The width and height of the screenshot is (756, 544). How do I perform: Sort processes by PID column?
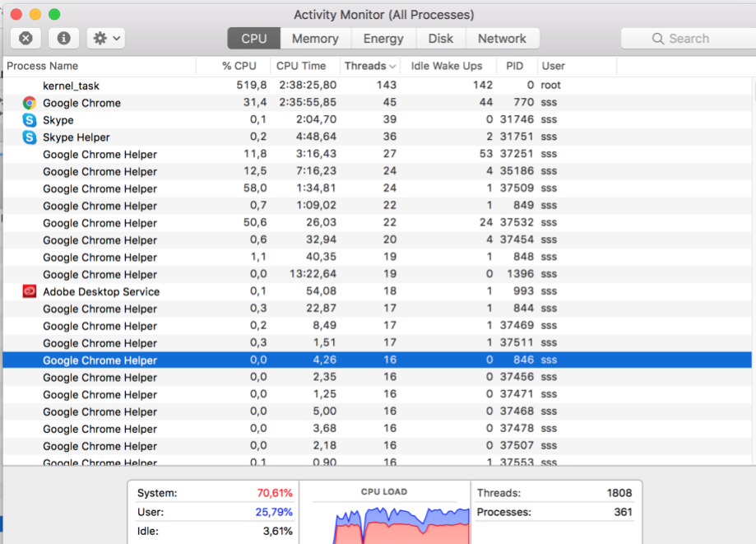pyautogui.click(x=515, y=66)
